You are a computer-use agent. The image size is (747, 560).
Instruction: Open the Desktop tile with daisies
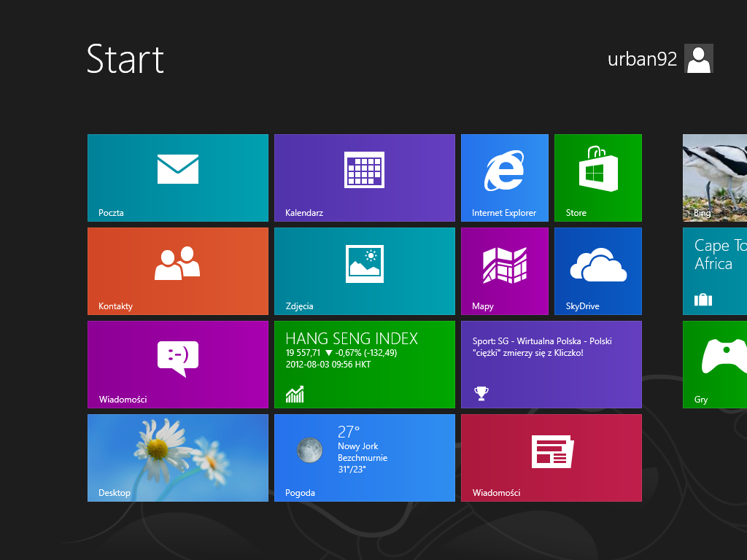(x=177, y=457)
